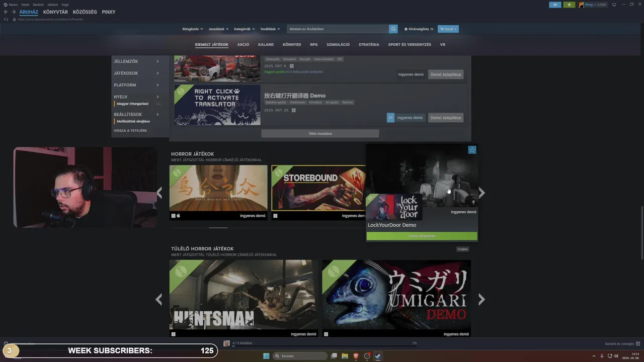Expand the Böngészés dropdown
Image resolution: width=644 pixels, height=362 pixels.
(192, 29)
